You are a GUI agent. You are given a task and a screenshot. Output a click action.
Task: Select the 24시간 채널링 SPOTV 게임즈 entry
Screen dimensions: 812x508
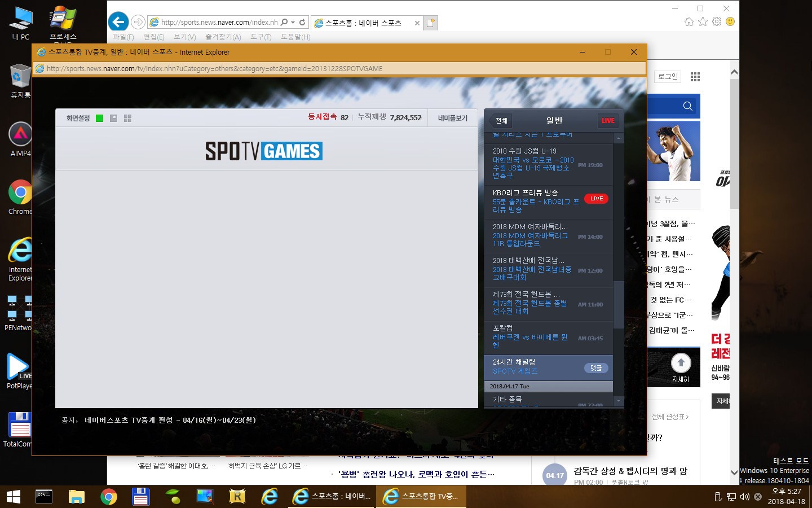tap(549, 367)
